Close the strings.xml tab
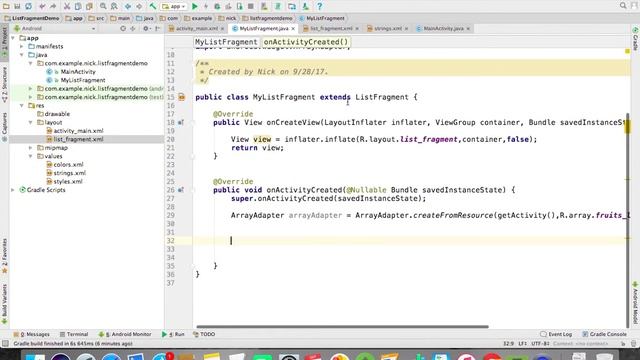Image resolution: width=640 pixels, height=360 pixels. [407, 29]
